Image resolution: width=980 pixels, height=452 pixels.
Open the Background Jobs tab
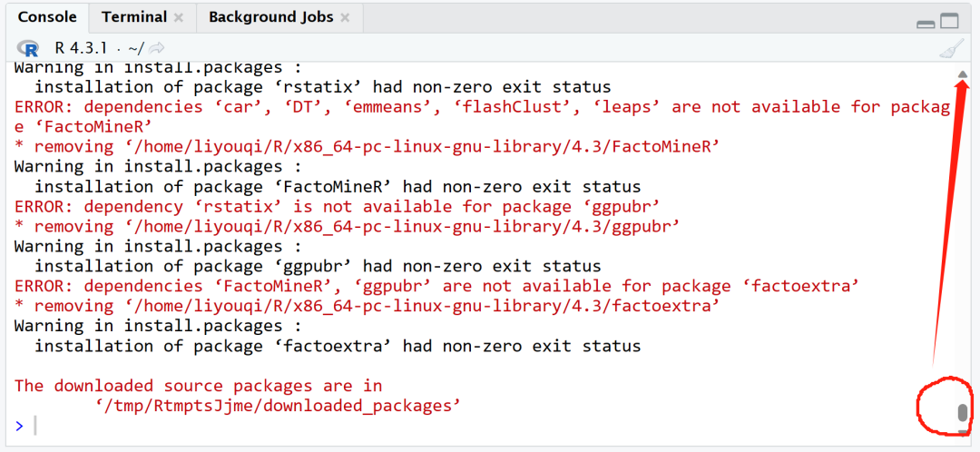(270, 17)
